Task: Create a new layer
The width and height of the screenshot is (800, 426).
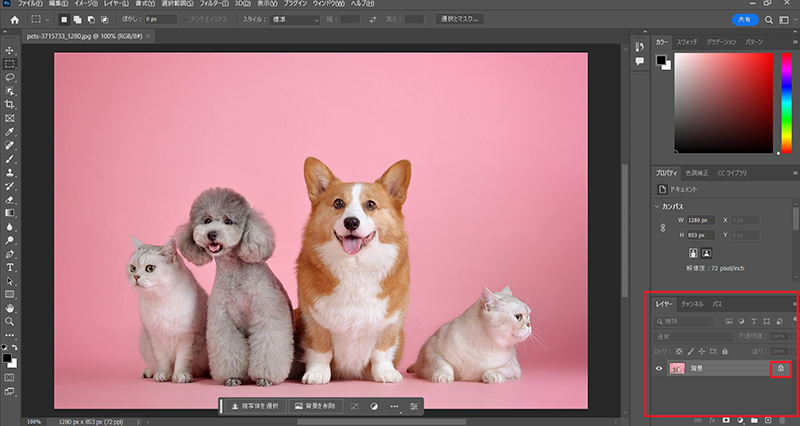Action: click(768, 421)
